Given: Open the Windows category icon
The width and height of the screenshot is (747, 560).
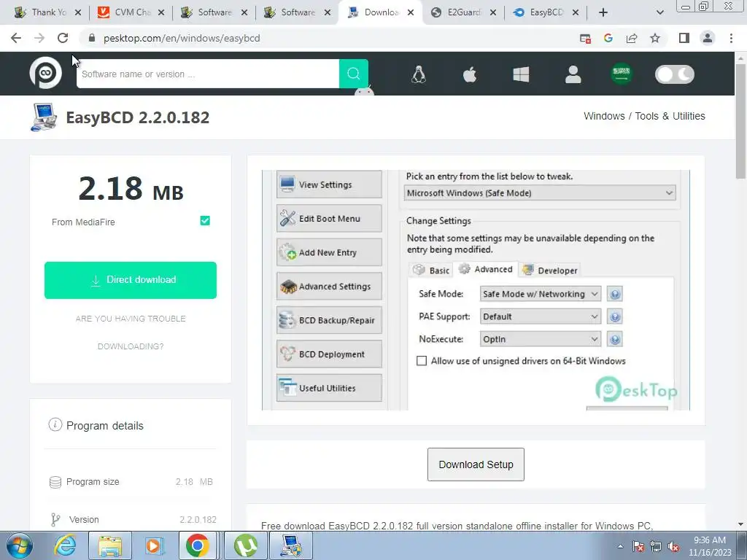Looking at the screenshot, I should coord(521,74).
